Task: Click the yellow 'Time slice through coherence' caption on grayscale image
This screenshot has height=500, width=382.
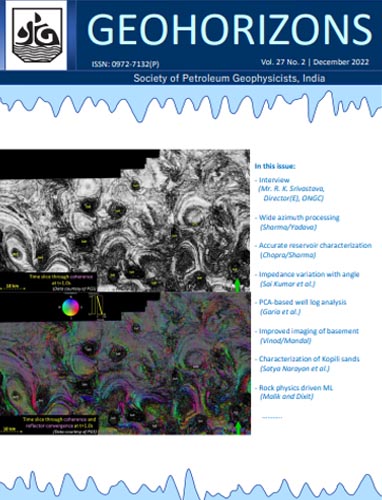Action: pos(62,279)
